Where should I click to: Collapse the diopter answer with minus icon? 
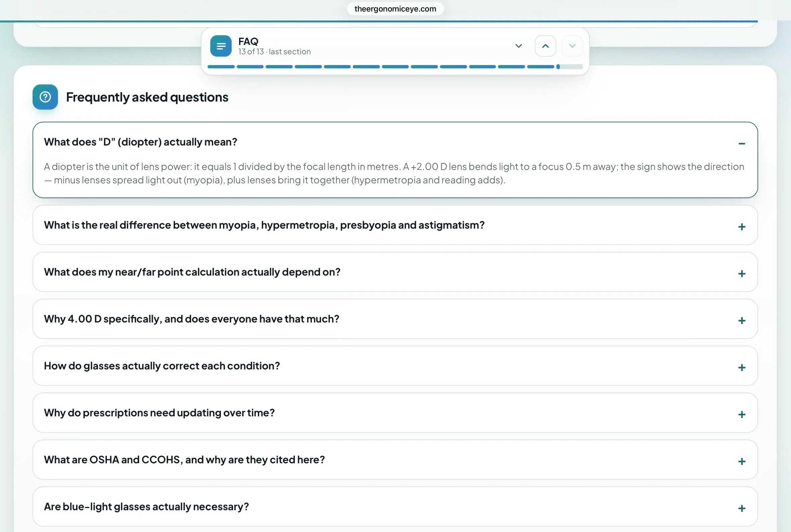(x=742, y=143)
